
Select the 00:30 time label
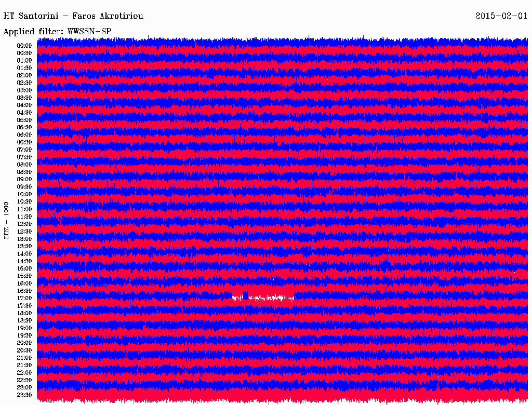pos(24,53)
